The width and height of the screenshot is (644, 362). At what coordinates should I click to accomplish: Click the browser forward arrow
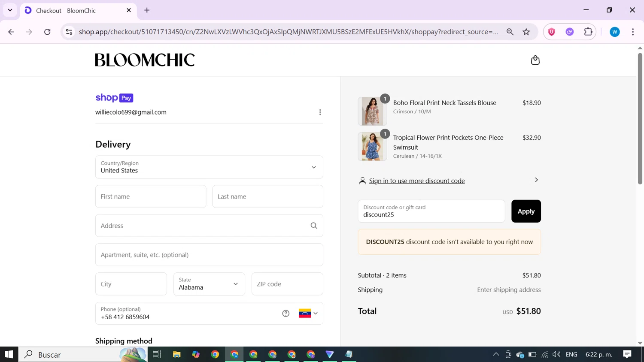click(29, 32)
